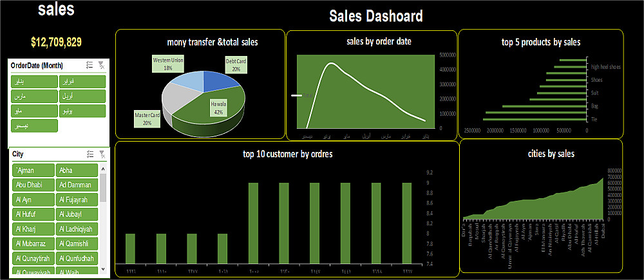Screen dimensions: 644x280
Task: Select the Abha city button
Action: click(77, 170)
